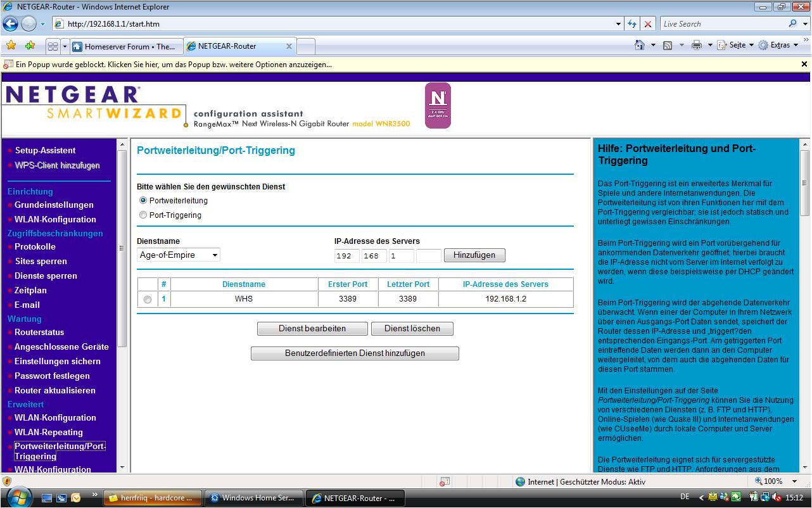Click the volume muted tray icon

(777, 497)
